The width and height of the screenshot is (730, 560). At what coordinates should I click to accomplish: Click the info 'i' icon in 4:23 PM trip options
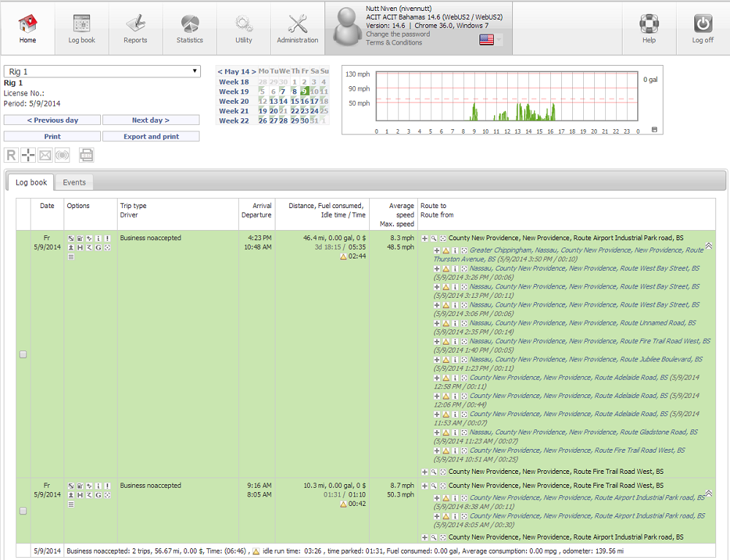pyautogui.click(x=98, y=238)
